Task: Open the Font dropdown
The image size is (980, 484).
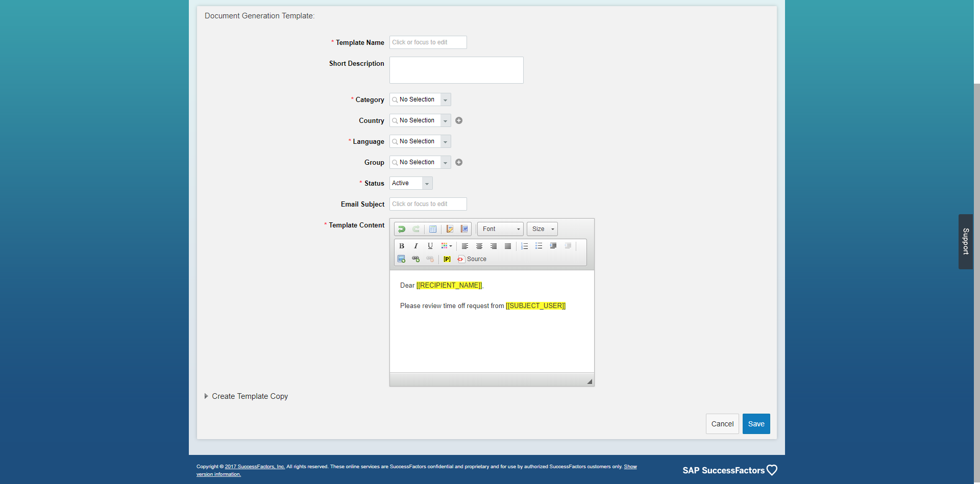Action: point(501,229)
